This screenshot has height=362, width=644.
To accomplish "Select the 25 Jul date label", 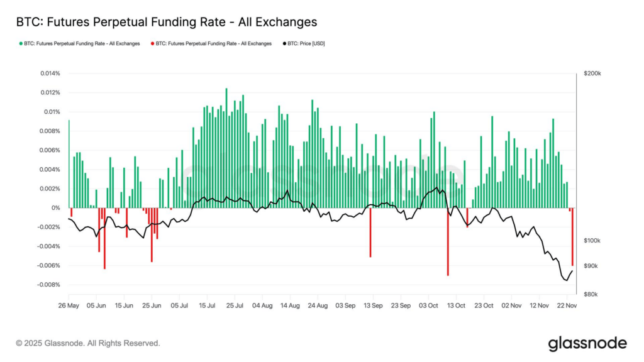I will click(235, 306).
